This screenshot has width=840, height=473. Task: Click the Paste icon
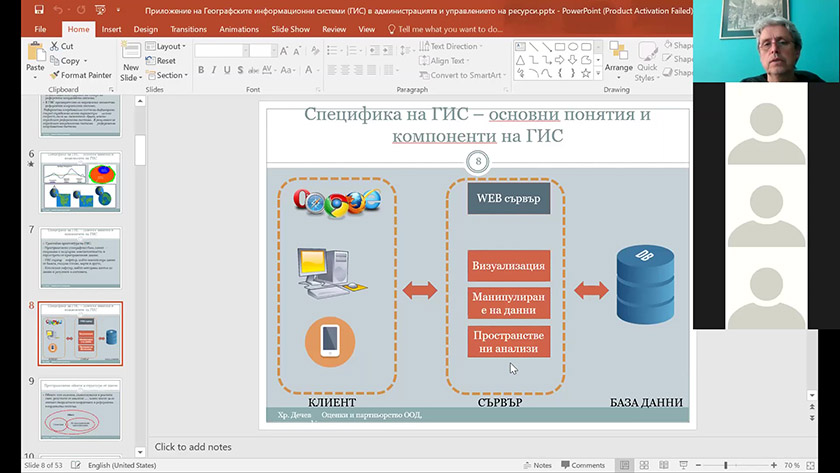[x=35, y=54]
